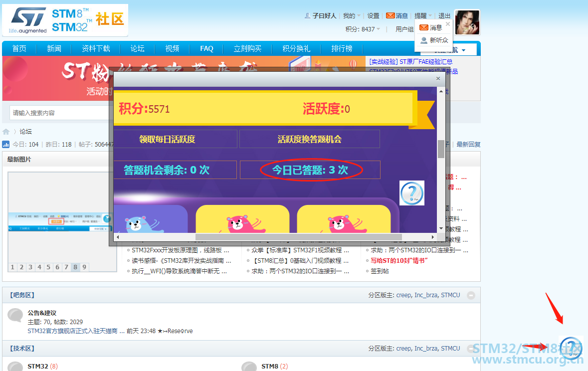
Task: Click the floating question mark icon at bottom right
Action: 571,348
